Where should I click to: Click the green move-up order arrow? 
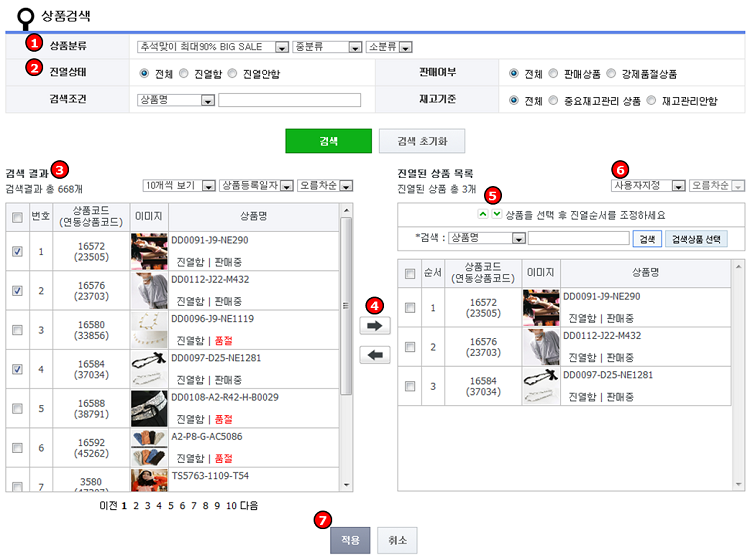[x=482, y=214]
